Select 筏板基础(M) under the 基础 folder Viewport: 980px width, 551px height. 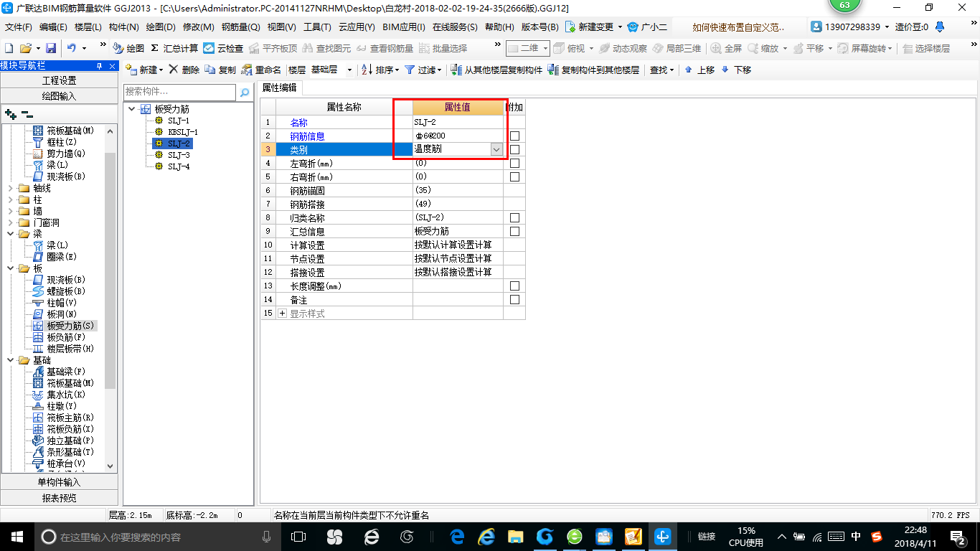coord(64,383)
